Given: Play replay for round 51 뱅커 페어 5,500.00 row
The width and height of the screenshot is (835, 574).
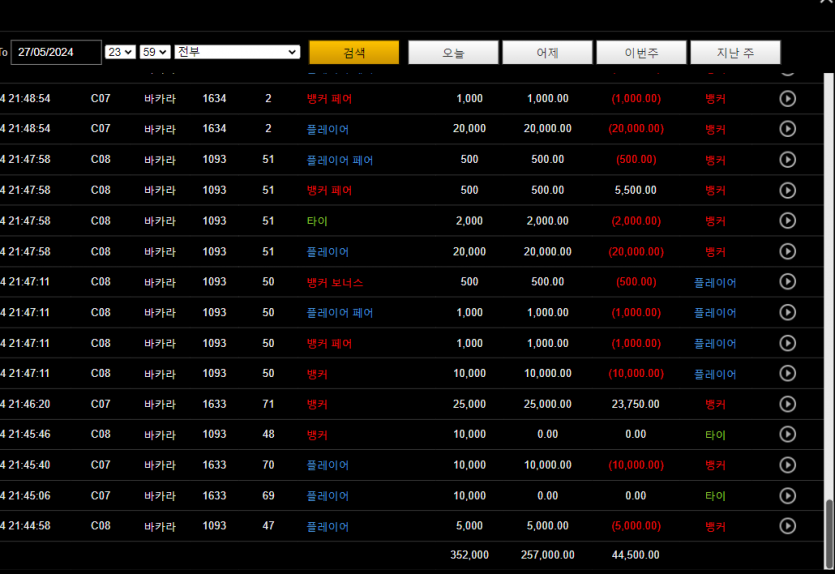Looking at the screenshot, I should click(787, 190).
